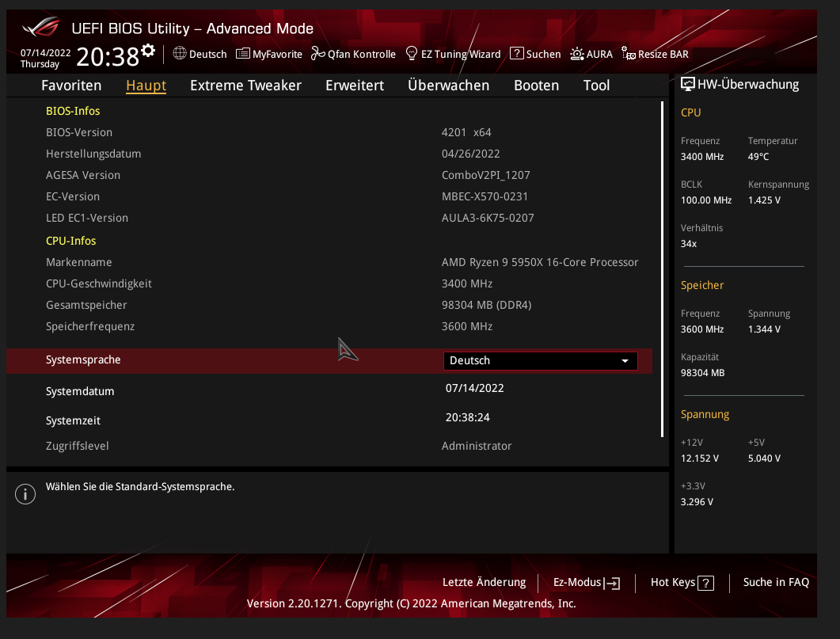Open the Systemsprache Deutsch dropdown
Screen dimensions: 840x639
[541, 360]
